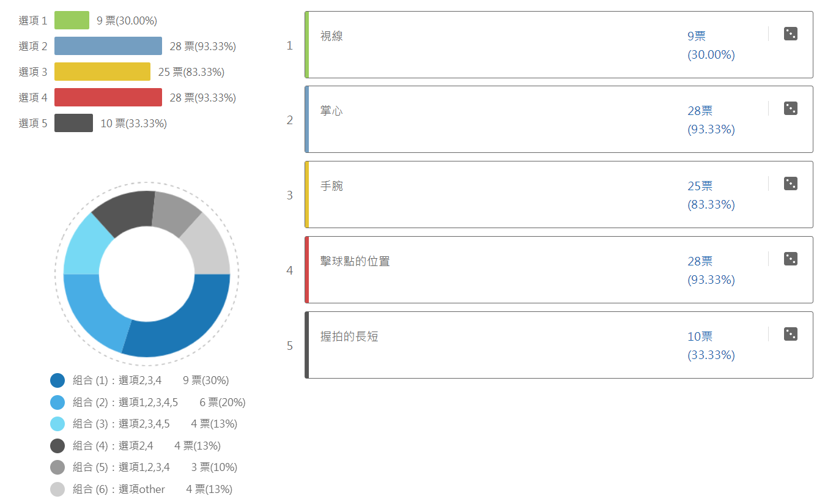Click the red 選項 4 bar

(x=108, y=97)
